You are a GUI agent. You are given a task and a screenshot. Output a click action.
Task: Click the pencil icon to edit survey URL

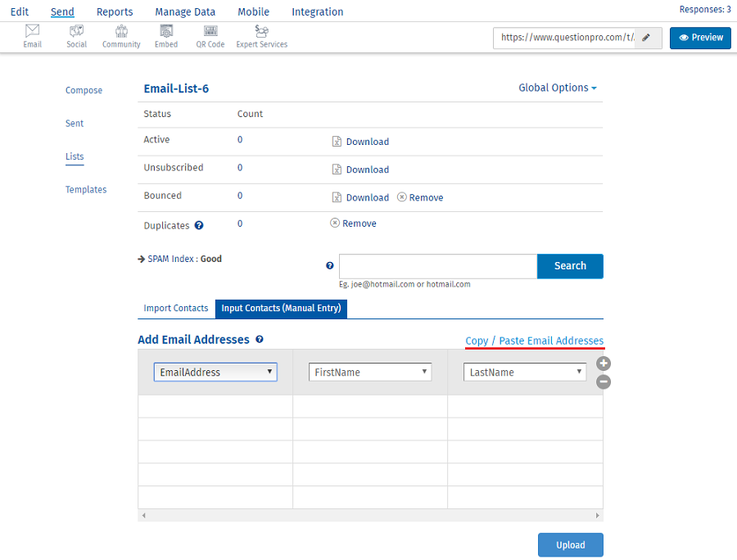[x=646, y=38]
